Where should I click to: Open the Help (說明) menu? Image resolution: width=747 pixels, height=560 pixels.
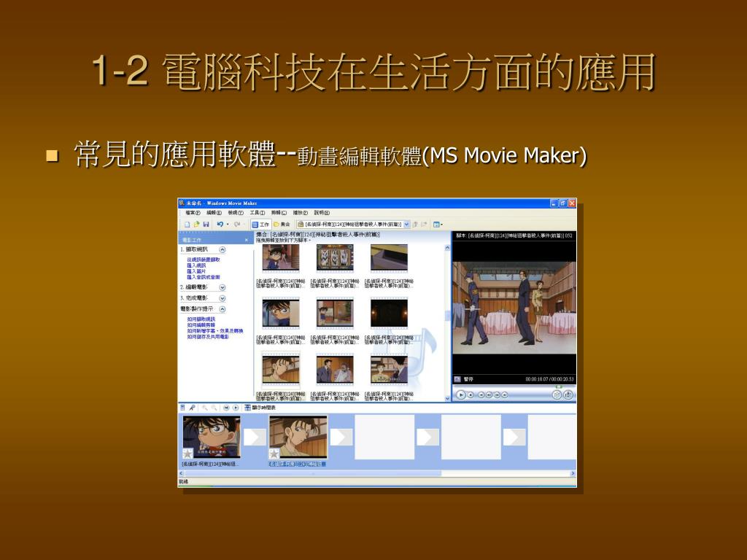pos(322,213)
